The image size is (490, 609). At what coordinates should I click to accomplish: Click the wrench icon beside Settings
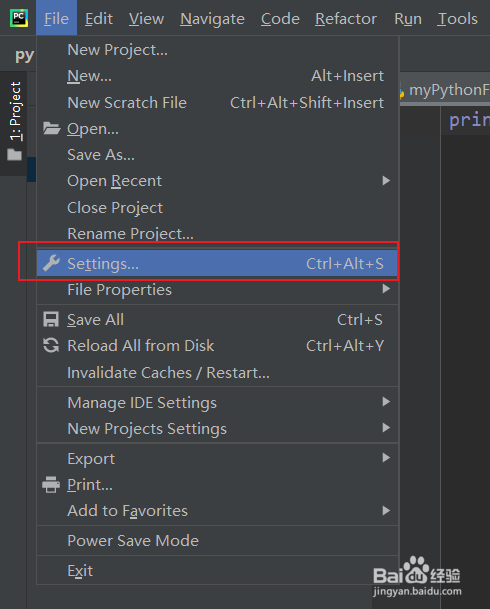51,263
